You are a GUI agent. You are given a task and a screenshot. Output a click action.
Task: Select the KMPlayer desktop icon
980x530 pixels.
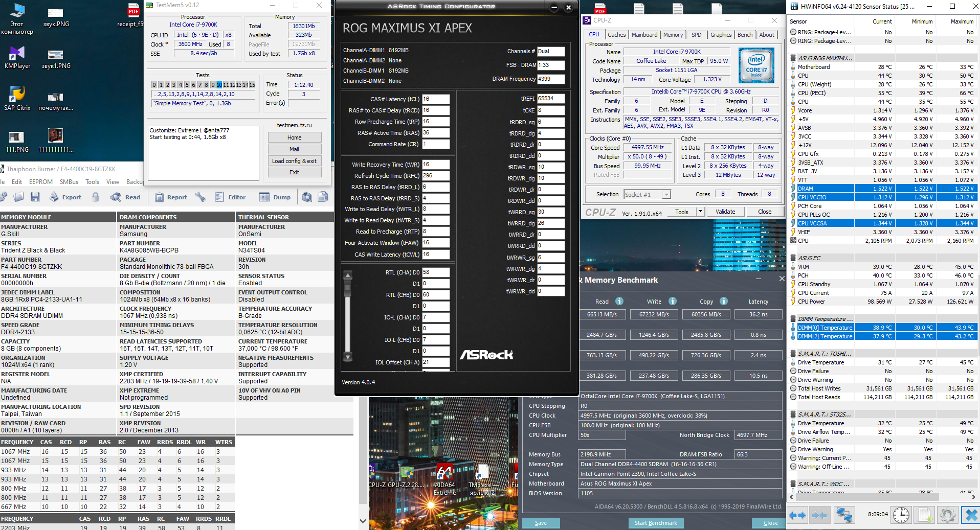point(17,57)
